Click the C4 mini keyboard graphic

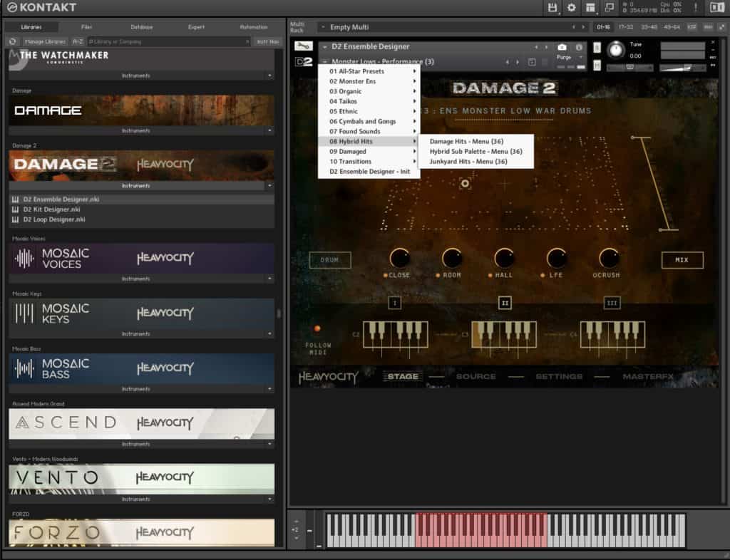coord(612,334)
